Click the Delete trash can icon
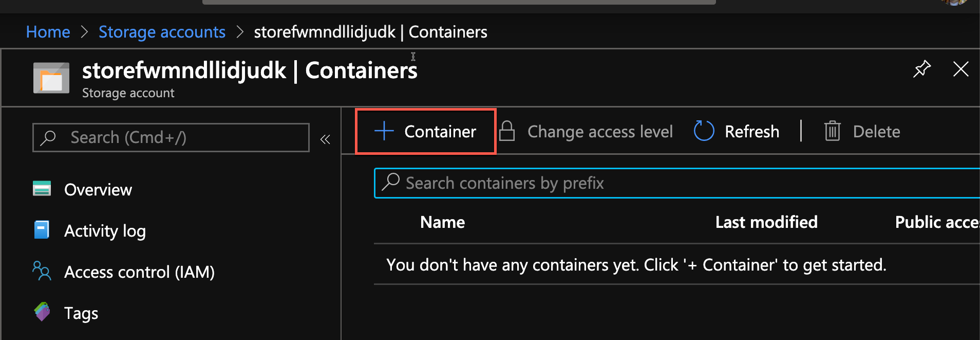 tap(832, 131)
